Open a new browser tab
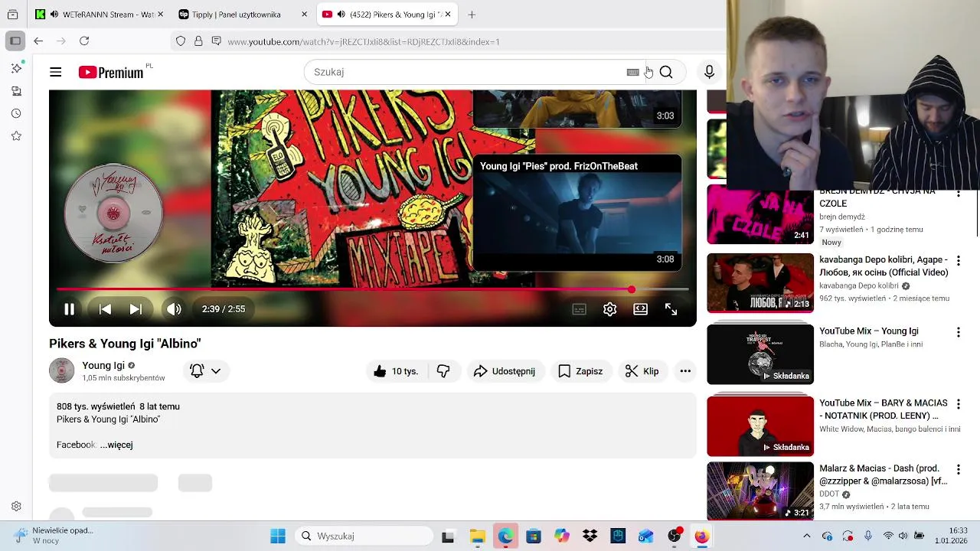This screenshot has width=980, height=551. coord(472,15)
